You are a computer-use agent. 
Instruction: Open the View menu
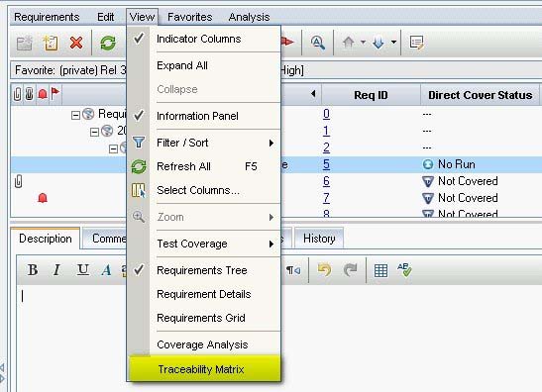click(142, 17)
